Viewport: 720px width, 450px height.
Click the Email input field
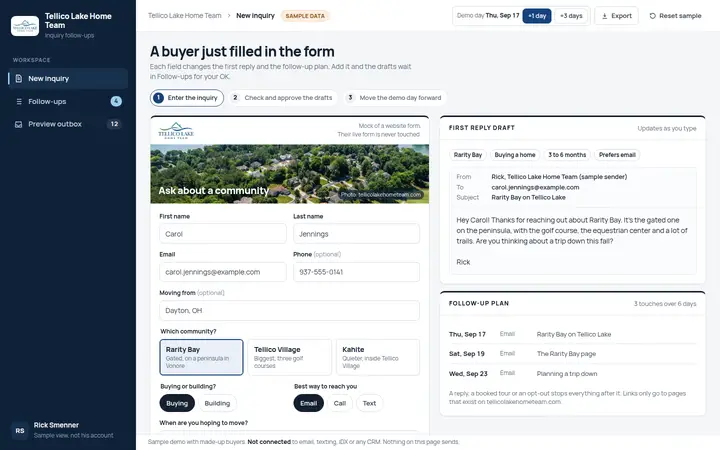pos(223,272)
